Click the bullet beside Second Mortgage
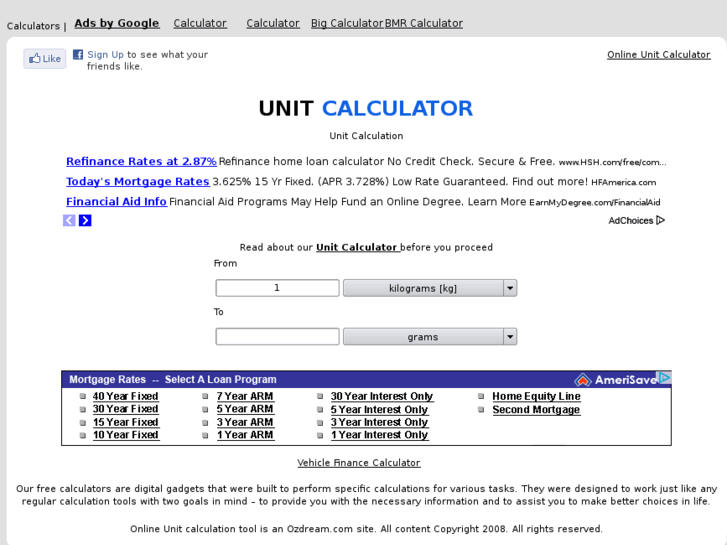Viewport: 727px width, 545px height. [481, 410]
